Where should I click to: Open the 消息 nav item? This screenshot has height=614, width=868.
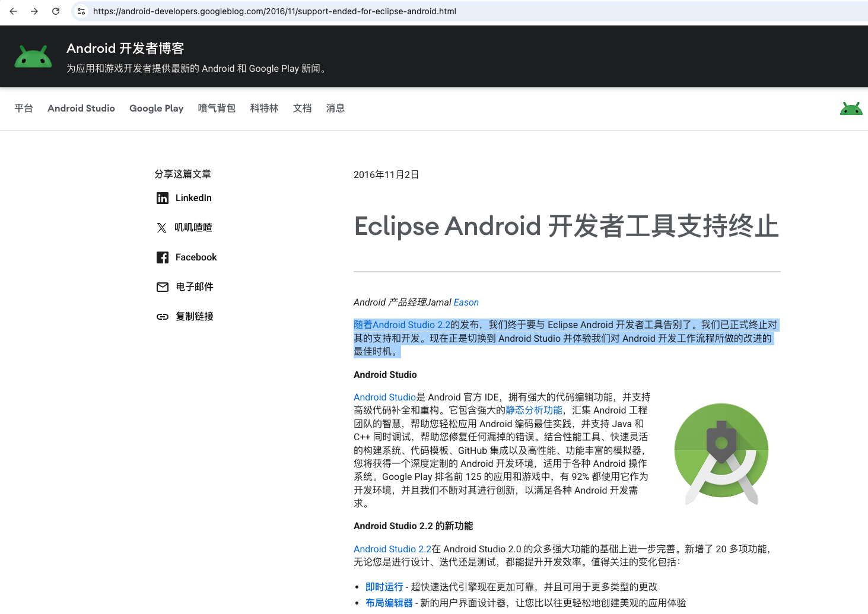click(x=336, y=108)
